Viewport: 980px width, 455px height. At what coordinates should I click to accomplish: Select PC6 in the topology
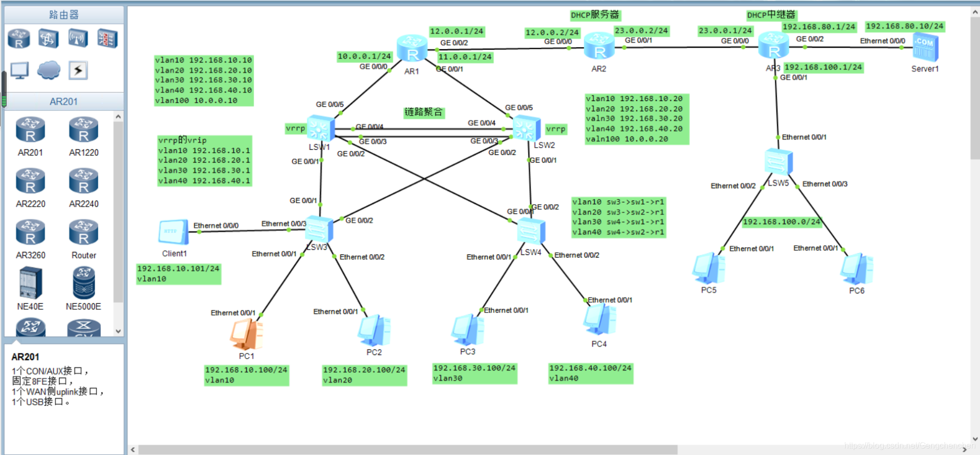tap(857, 268)
